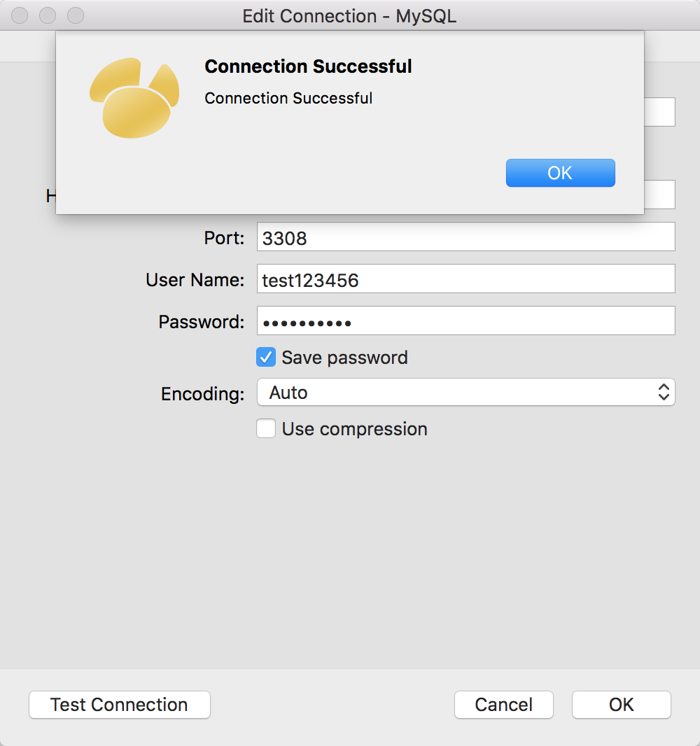Focus the Port field showing 3308

[x=465, y=237]
